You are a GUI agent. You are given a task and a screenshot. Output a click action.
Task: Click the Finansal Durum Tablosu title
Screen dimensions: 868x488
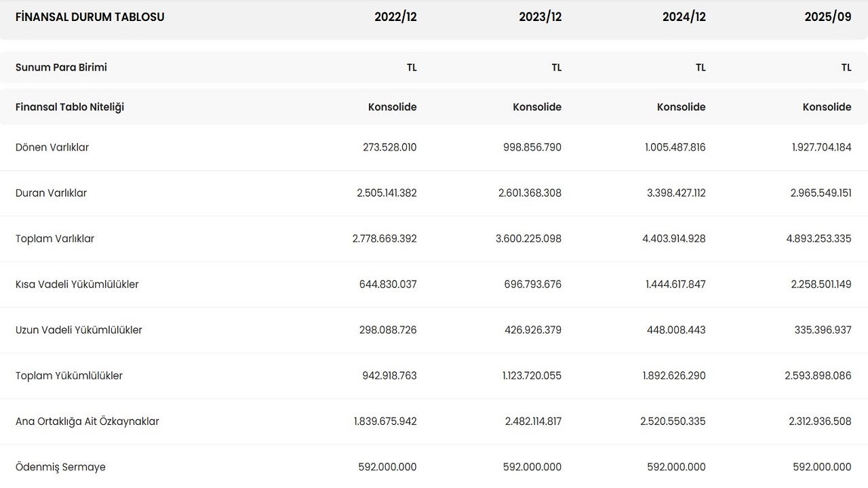(90, 17)
